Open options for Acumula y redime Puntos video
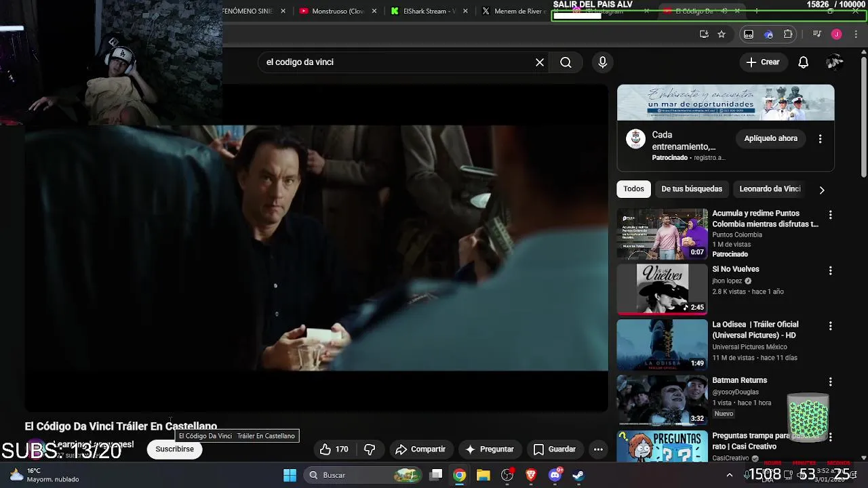The image size is (868, 488). click(x=830, y=215)
